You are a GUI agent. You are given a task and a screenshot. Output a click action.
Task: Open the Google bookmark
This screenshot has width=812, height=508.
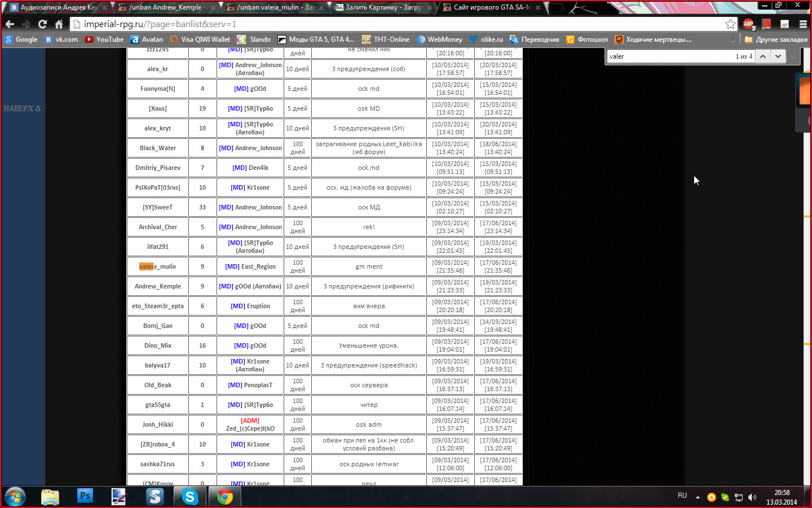pyautogui.click(x=21, y=40)
